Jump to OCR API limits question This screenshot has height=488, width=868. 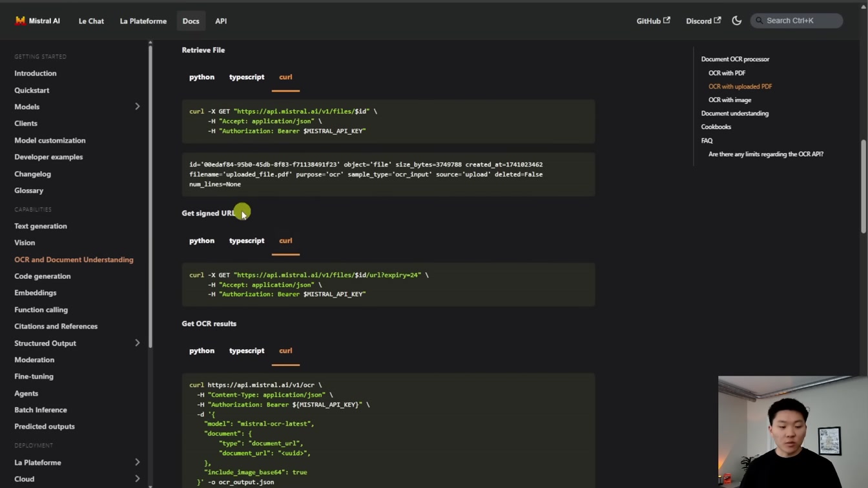[766, 154]
